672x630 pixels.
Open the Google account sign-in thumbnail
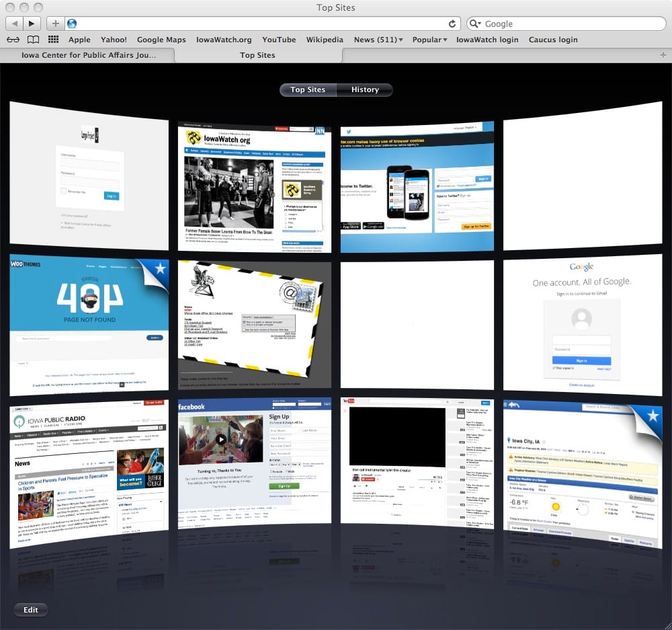583,325
